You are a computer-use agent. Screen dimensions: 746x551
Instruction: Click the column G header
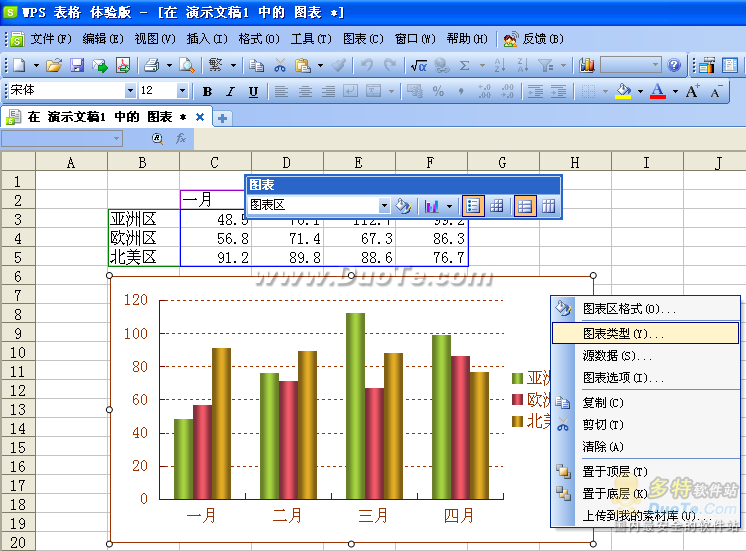[x=502, y=162]
